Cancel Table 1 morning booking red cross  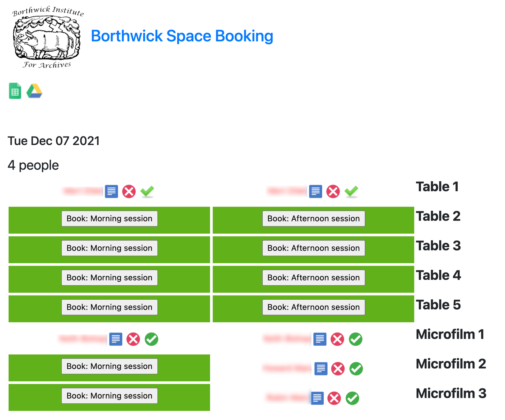point(129,191)
